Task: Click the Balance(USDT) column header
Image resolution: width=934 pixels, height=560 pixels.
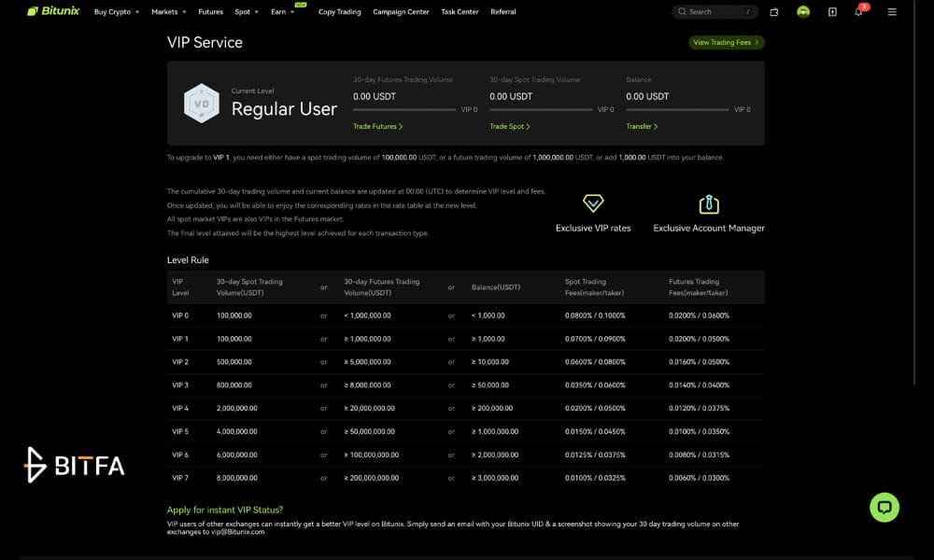Action: 496,287
